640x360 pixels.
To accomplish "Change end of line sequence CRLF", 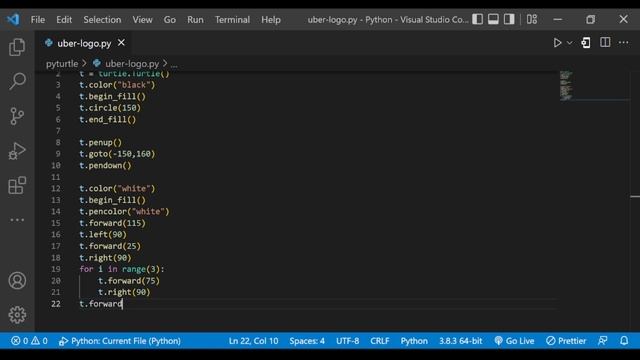I will (x=380, y=341).
